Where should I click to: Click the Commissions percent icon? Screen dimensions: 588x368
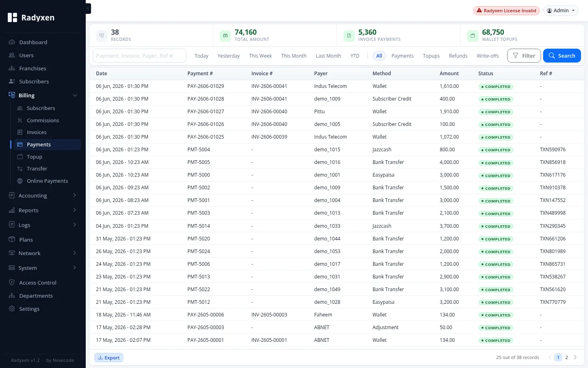click(20, 120)
